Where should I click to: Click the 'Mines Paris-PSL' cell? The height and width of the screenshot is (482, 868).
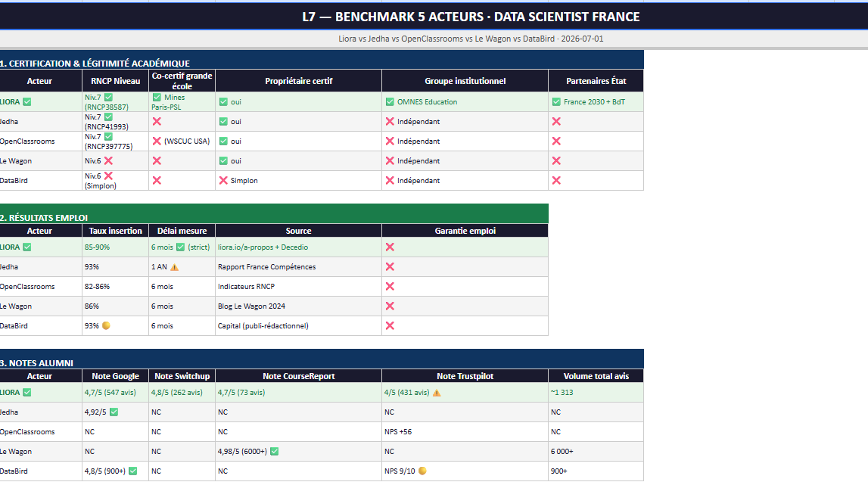point(182,102)
